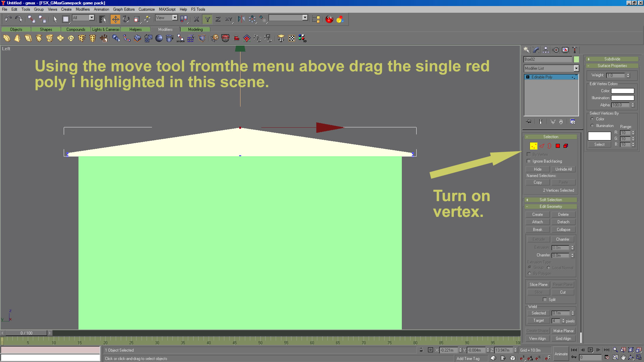The width and height of the screenshot is (644, 362).
Task: Open the Hierarchy command panel tab
Action: pyautogui.click(x=546, y=50)
